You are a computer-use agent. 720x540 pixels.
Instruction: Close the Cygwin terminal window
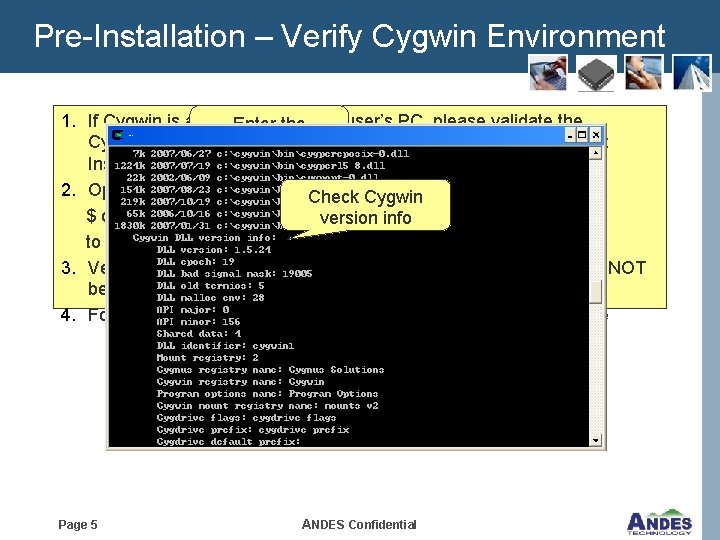click(x=596, y=135)
